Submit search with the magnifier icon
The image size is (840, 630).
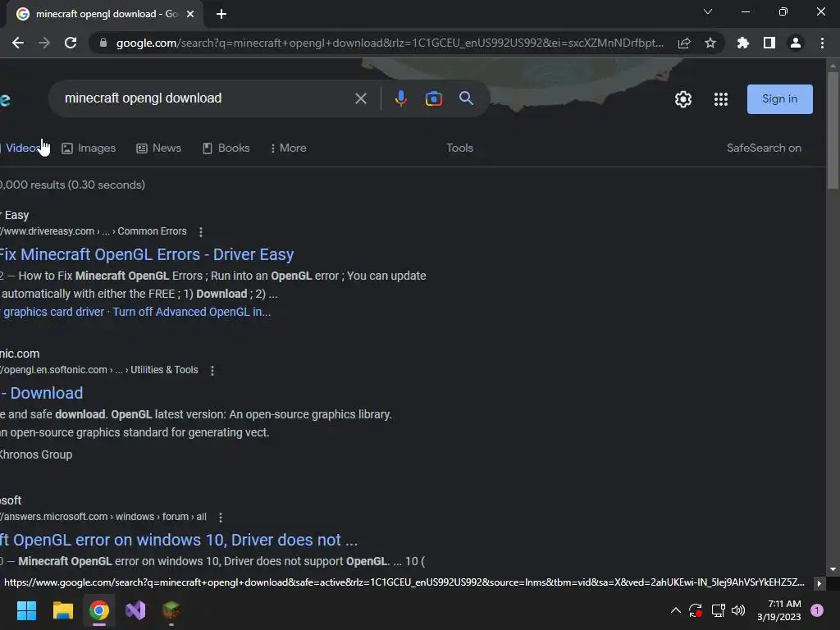[466, 98]
